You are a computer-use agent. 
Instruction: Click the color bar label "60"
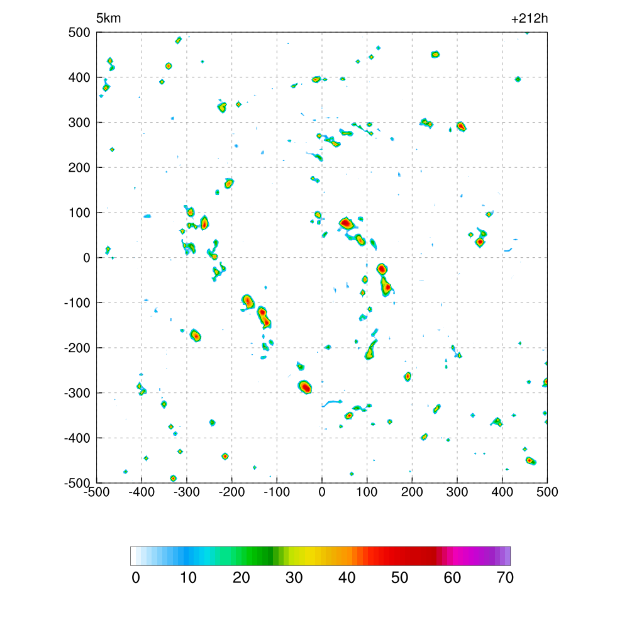(452, 578)
